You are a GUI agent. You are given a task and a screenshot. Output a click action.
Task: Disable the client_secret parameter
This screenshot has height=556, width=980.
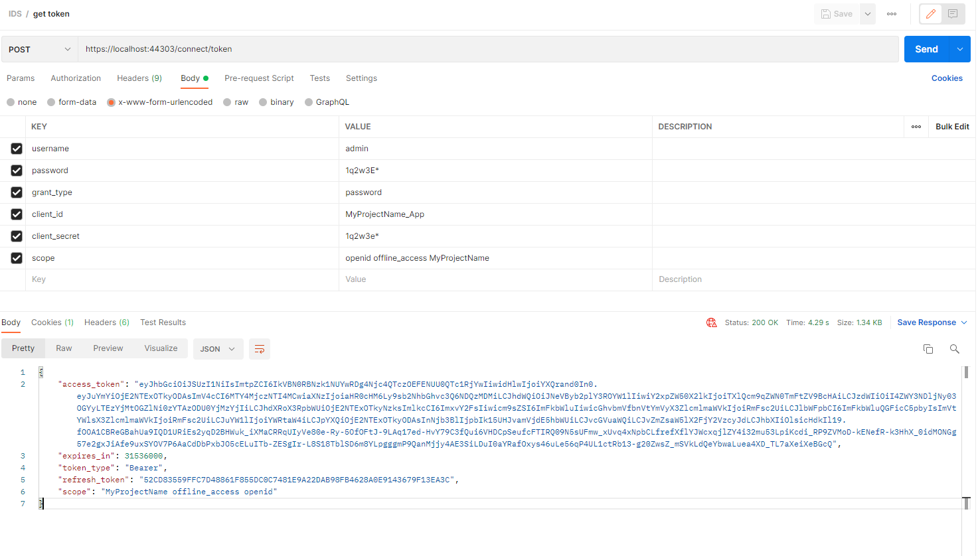(17, 236)
